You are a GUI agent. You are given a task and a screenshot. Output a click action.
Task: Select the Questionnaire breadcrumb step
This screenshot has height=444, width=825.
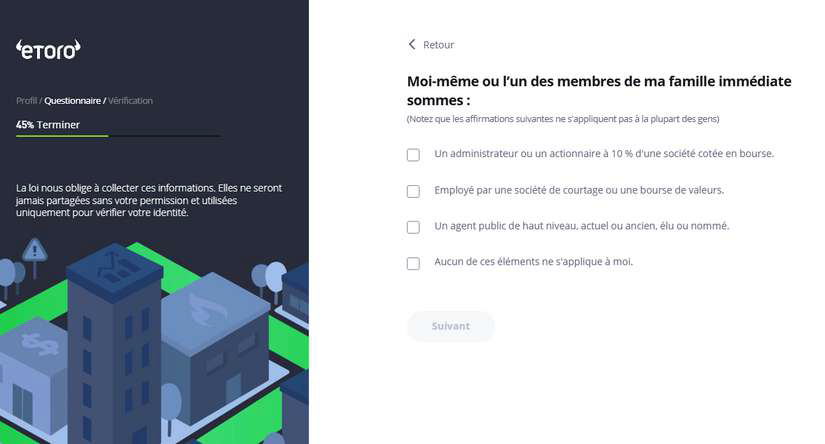(73, 101)
